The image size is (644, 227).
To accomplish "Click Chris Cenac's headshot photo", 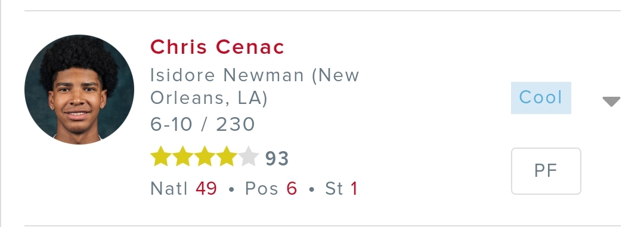I will (79, 90).
